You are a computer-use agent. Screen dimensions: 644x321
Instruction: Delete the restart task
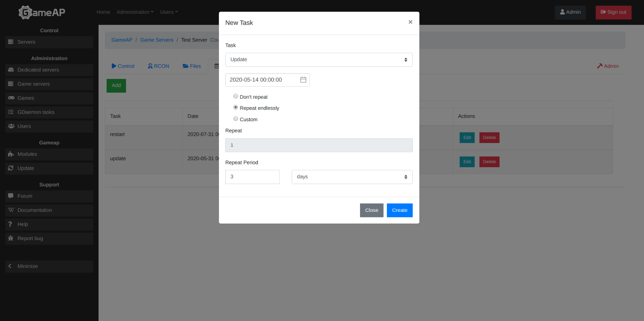tap(490, 138)
